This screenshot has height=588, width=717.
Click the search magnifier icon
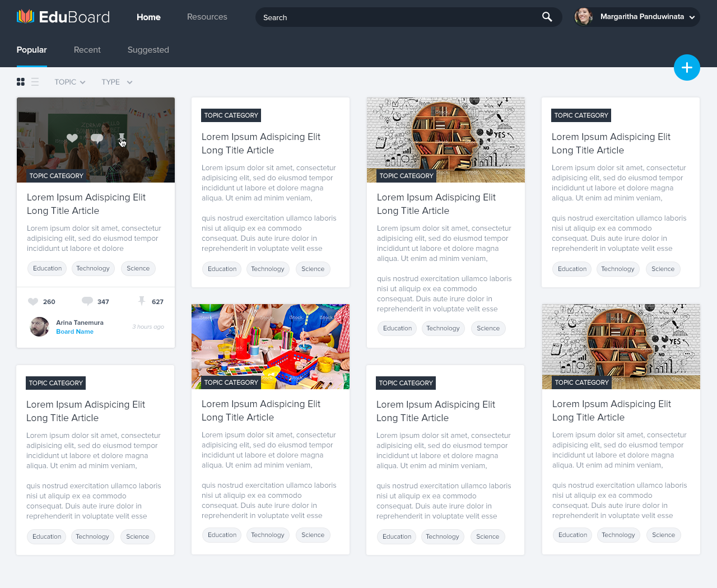coord(547,17)
